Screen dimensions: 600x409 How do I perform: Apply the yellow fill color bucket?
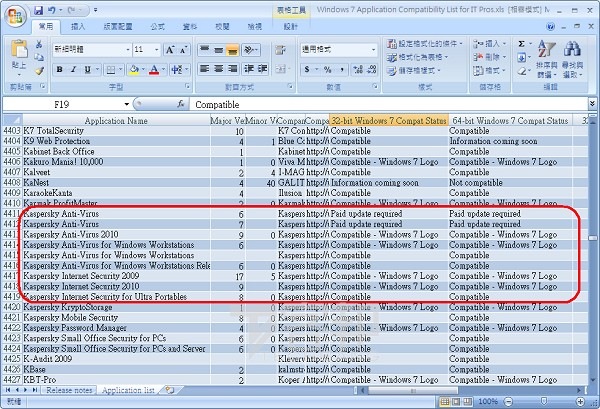click(x=134, y=70)
